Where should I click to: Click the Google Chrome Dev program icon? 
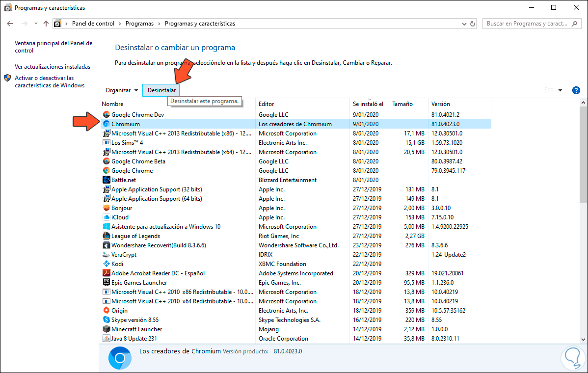coord(107,115)
